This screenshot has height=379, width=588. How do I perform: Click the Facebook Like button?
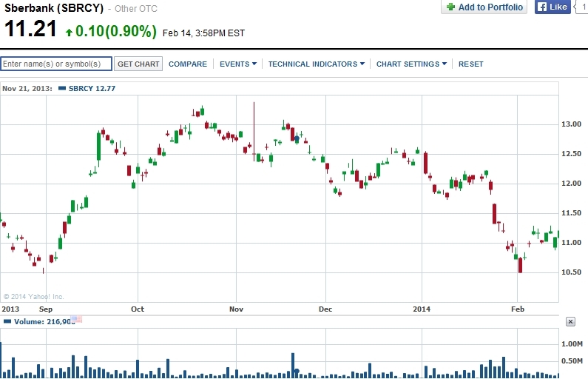pos(552,7)
